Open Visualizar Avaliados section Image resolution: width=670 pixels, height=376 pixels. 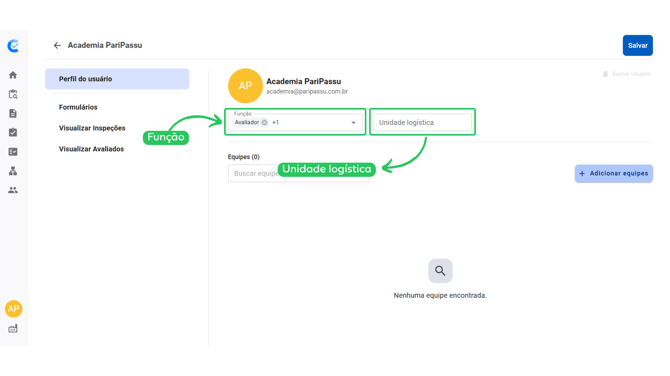coord(91,149)
